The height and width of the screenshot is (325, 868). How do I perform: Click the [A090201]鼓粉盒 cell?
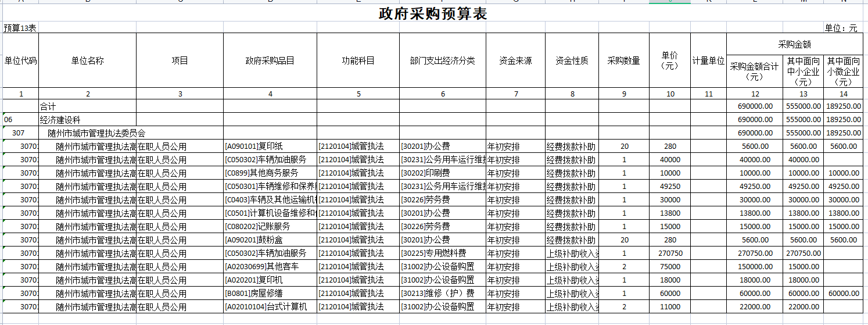pos(270,240)
